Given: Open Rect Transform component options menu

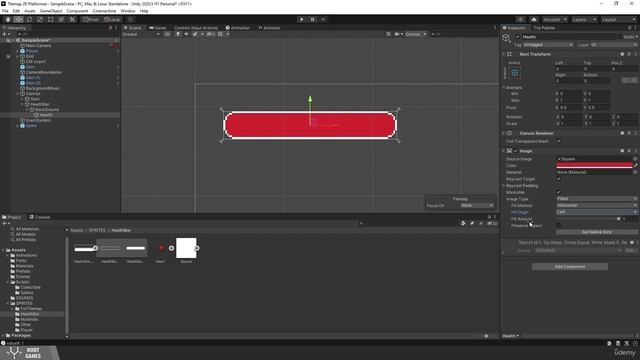Looking at the screenshot, I should coord(636,54).
